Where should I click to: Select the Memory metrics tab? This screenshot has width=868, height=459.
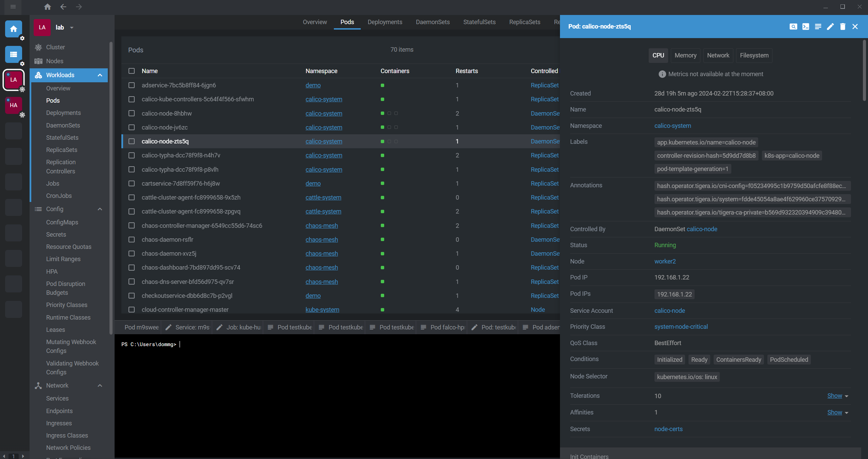pyautogui.click(x=685, y=55)
